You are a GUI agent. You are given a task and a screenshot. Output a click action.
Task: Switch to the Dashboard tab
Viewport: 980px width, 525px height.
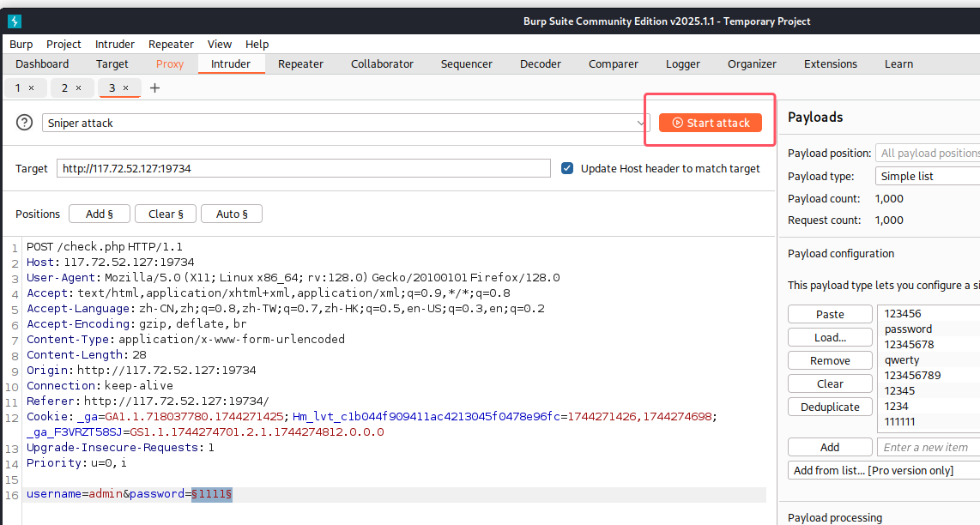click(42, 63)
